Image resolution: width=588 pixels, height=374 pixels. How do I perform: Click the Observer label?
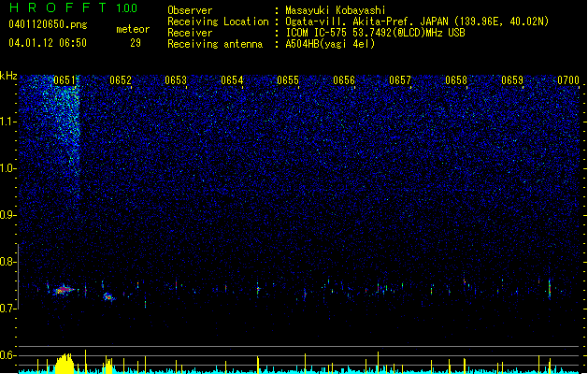[x=190, y=10]
